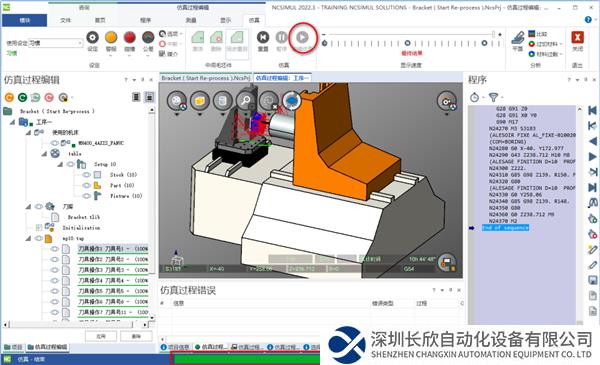The height and width of the screenshot is (365, 600).
Task: Switch to the 文件 ribbon tab
Action: pyautogui.click(x=65, y=20)
